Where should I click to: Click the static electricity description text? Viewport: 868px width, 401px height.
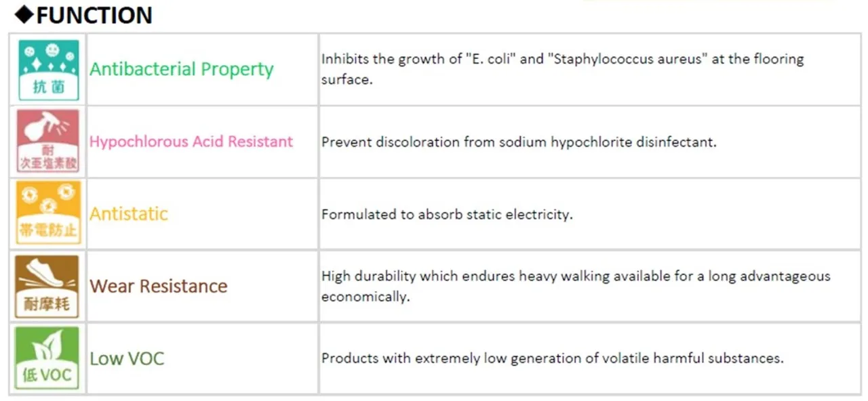(x=447, y=215)
